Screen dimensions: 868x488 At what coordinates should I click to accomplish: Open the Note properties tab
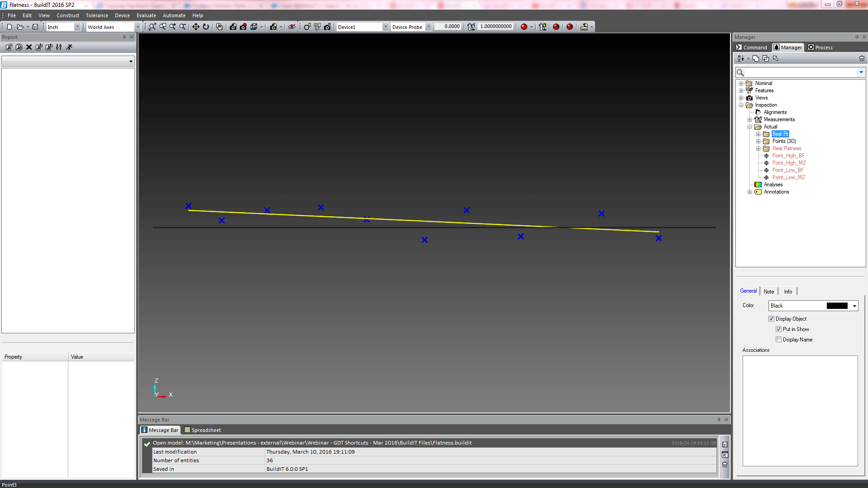(x=768, y=292)
